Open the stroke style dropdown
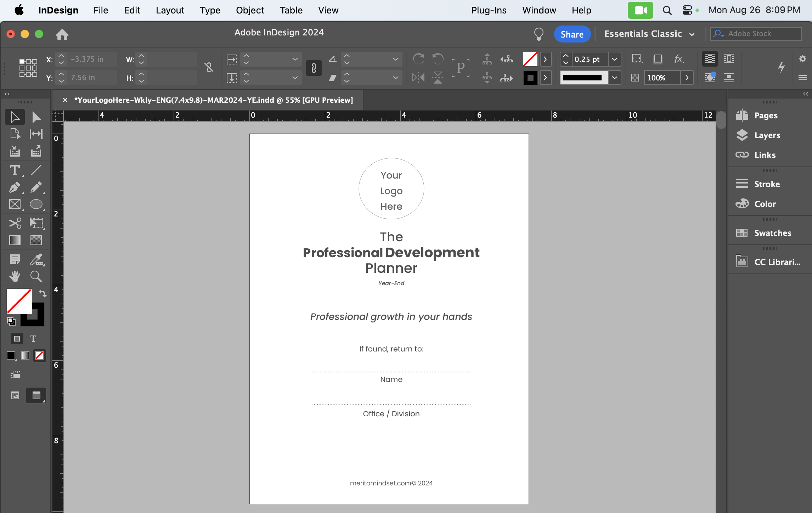The image size is (812, 513). point(615,78)
